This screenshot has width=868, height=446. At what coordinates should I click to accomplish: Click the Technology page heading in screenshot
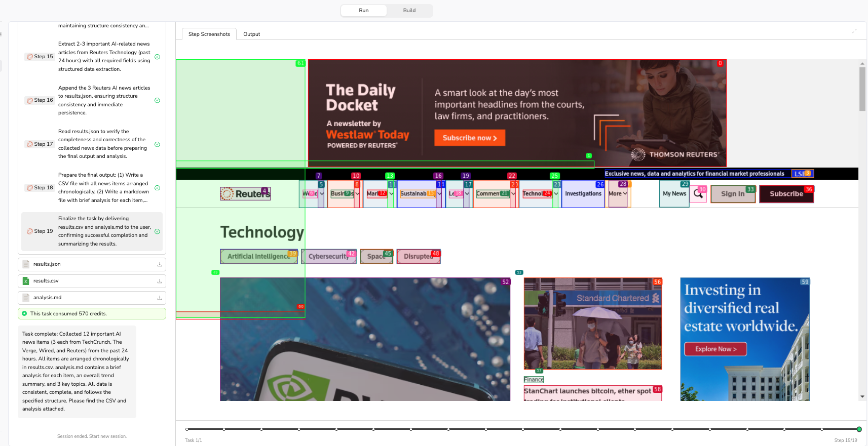coord(262,232)
